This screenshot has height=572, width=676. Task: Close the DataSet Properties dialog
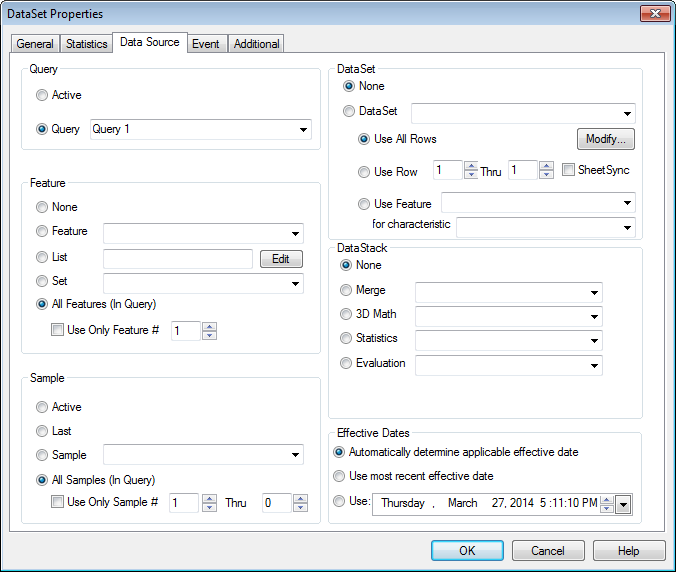[654, 14]
